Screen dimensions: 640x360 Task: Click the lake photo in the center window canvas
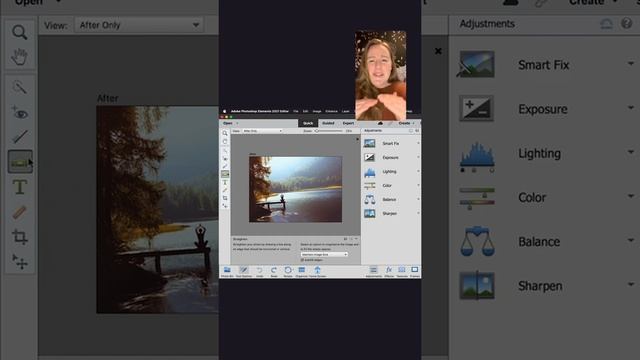point(296,189)
